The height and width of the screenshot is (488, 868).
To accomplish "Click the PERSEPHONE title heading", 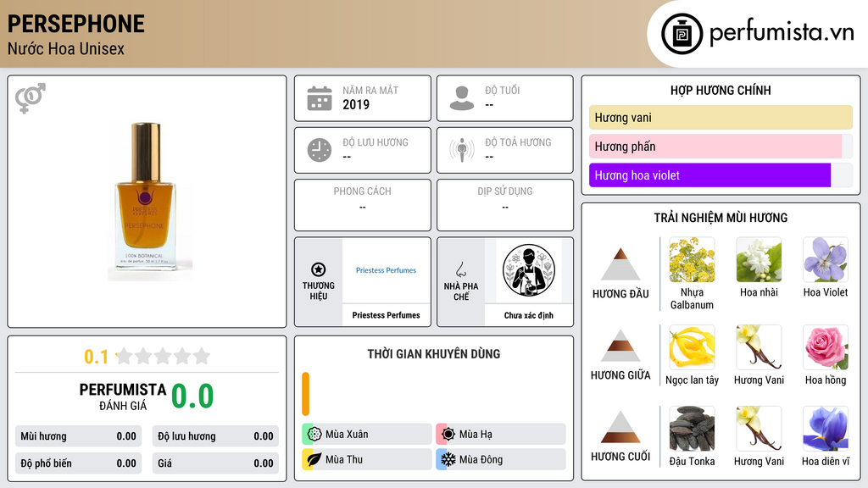I will click(75, 24).
